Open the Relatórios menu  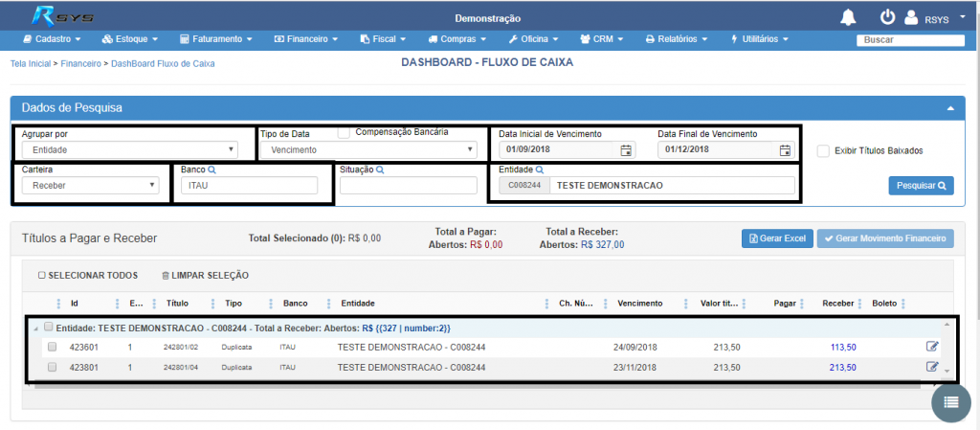pos(676,39)
